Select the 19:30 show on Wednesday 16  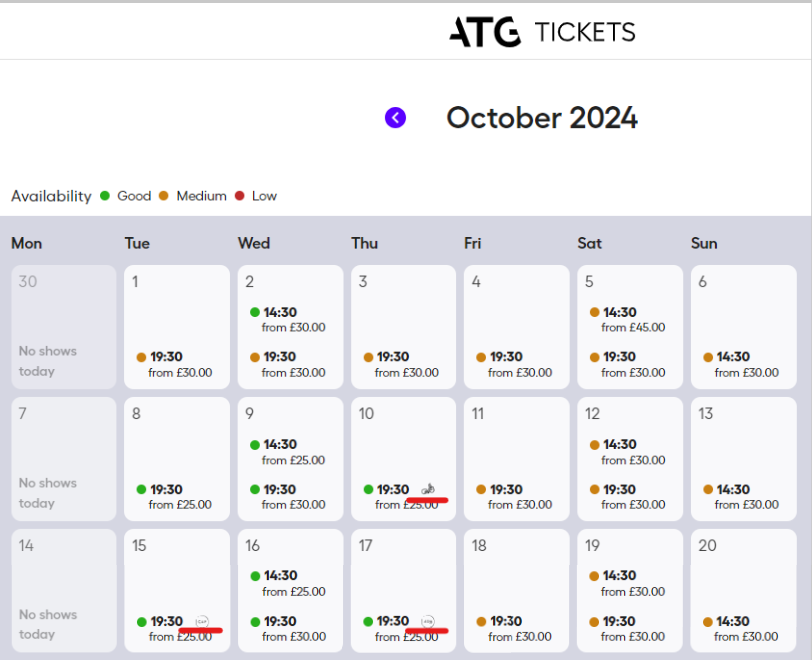point(288,628)
